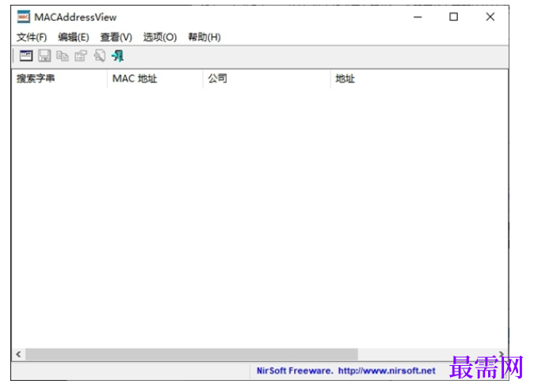Open the 查看(V) menu
Image resolution: width=538 pixels, height=392 pixels.
[x=116, y=37]
